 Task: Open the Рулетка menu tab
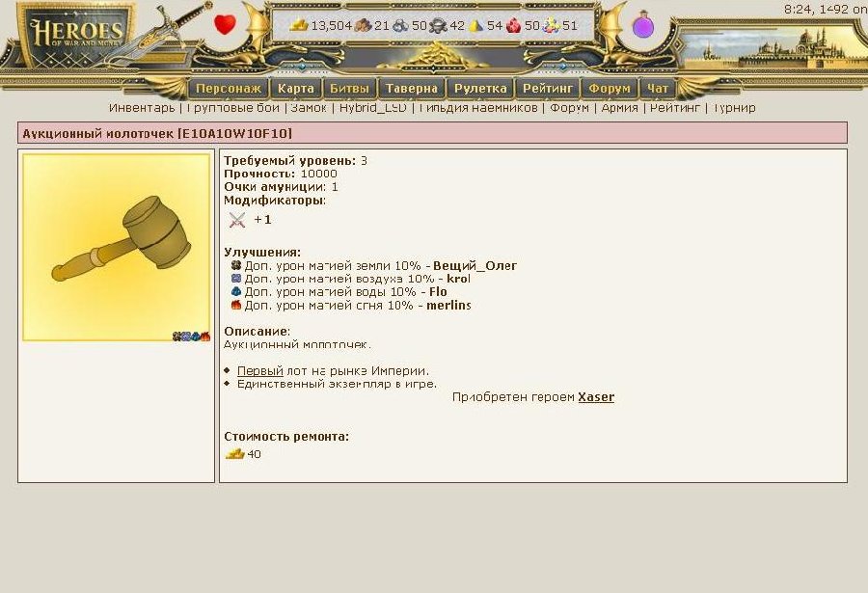(x=480, y=89)
